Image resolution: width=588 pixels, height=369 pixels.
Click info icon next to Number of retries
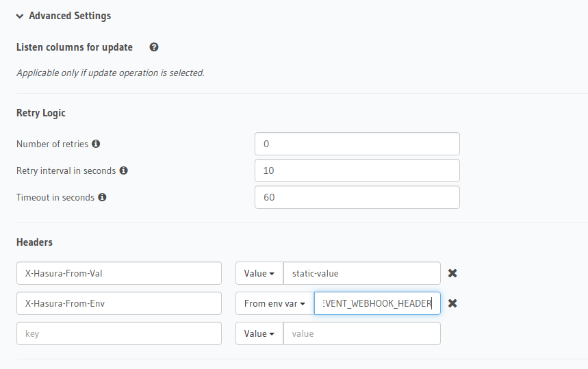(96, 144)
